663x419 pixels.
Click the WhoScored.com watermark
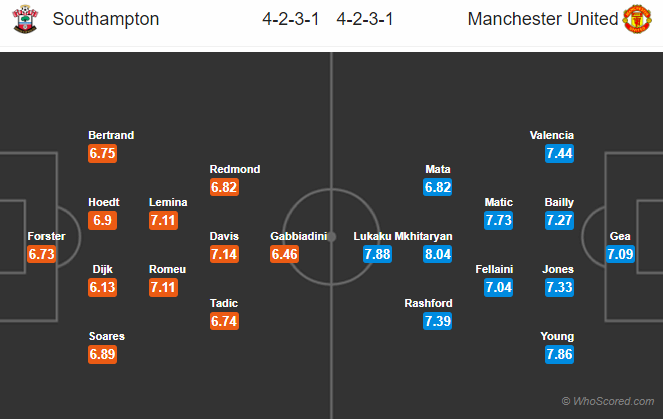(607, 399)
